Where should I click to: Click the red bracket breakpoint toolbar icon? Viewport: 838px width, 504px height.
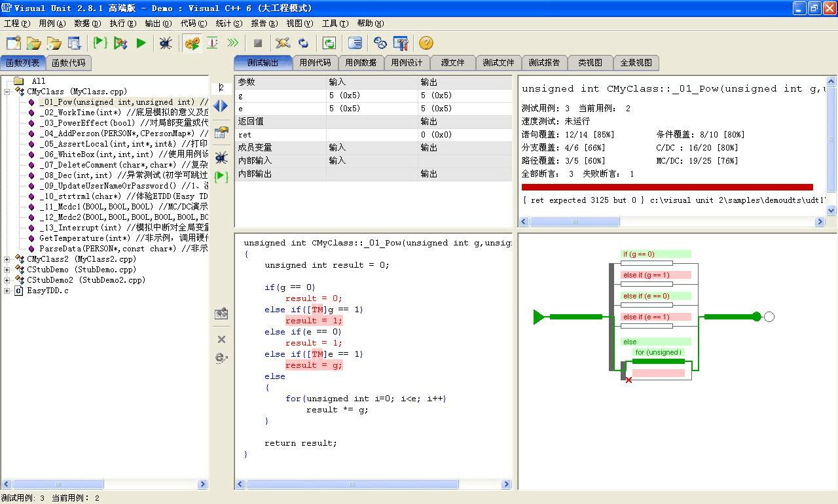(x=212, y=43)
